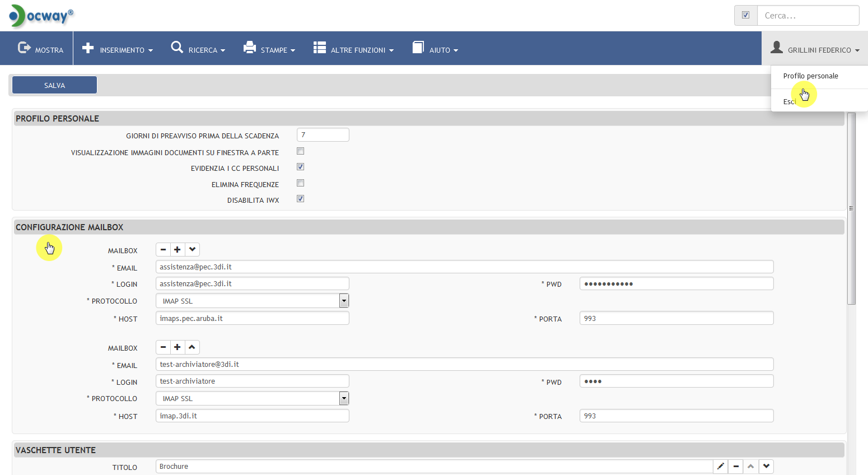
Task: Expand the Inserimento menu
Action: pos(118,49)
